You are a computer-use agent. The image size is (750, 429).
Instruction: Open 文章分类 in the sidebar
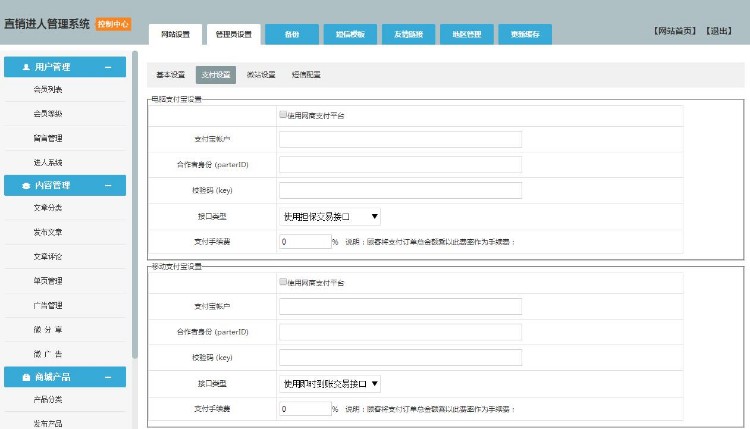point(48,208)
